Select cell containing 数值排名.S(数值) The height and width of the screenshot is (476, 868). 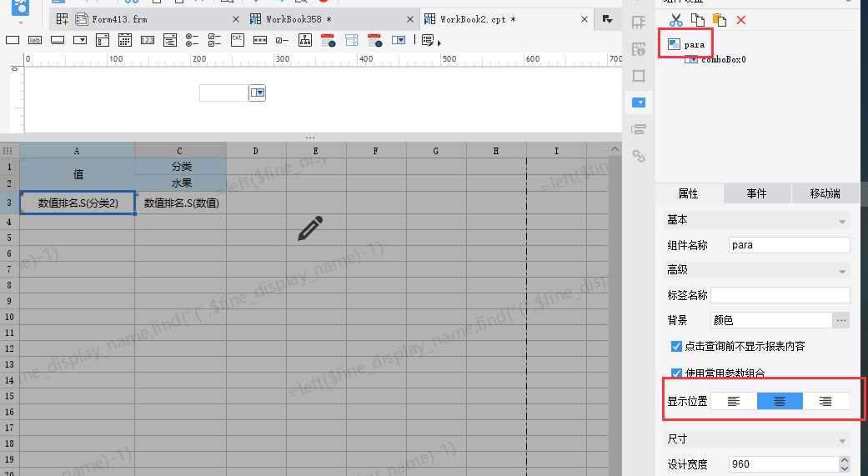pyautogui.click(x=180, y=203)
